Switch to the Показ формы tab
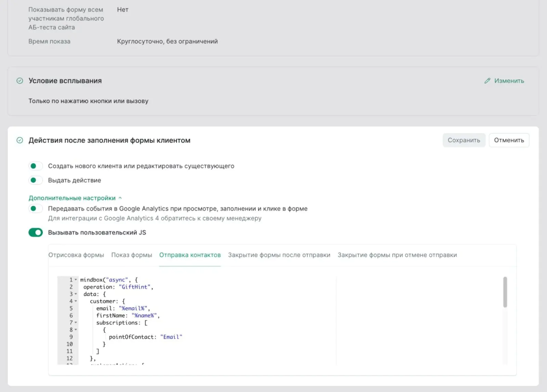 pyautogui.click(x=132, y=255)
